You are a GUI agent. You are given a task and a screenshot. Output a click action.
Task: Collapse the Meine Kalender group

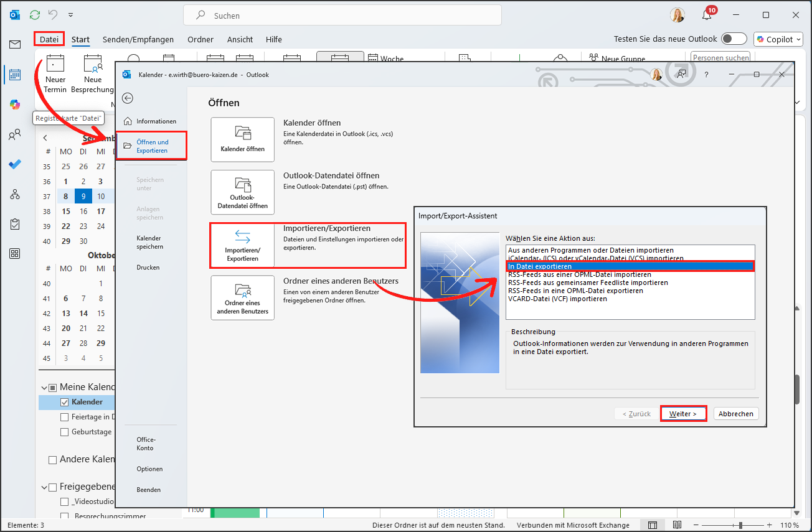tap(44, 387)
